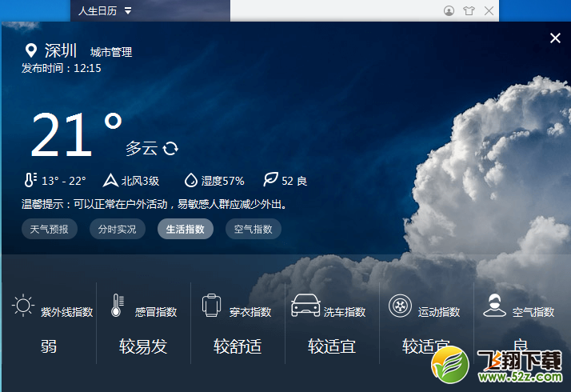571x392 pixels.
Task: Click the 13° - 22° temperature range
Action: click(x=64, y=181)
